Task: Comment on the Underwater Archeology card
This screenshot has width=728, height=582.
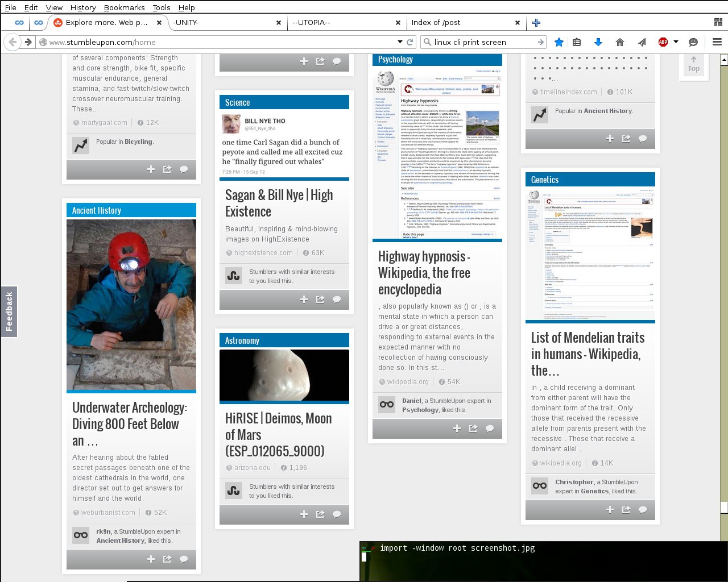Action: pyautogui.click(x=184, y=559)
